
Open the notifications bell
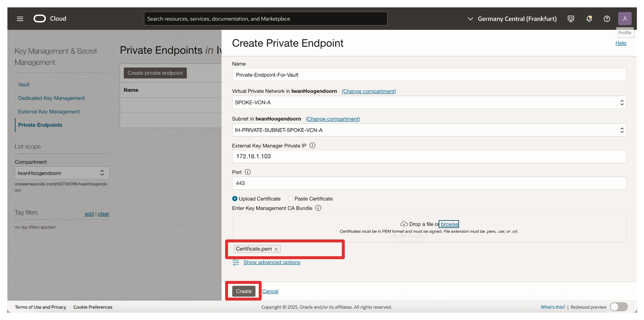pos(589,19)
